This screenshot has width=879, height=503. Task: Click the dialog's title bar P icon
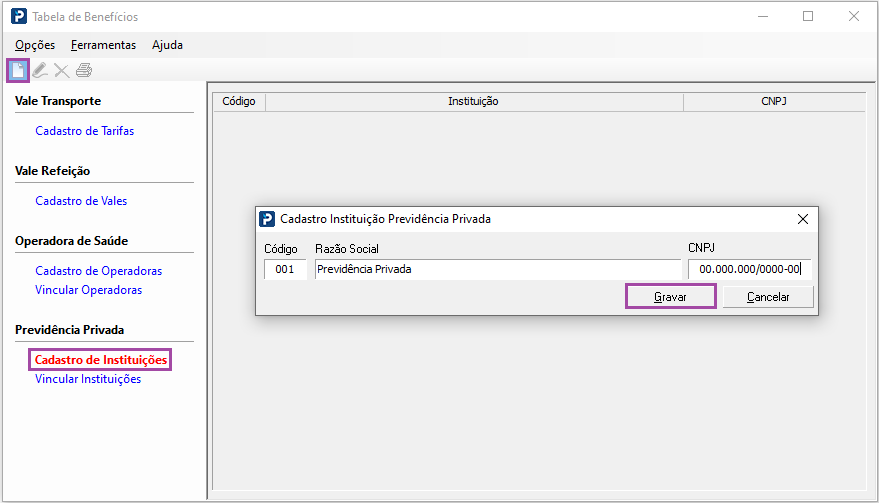267,219
